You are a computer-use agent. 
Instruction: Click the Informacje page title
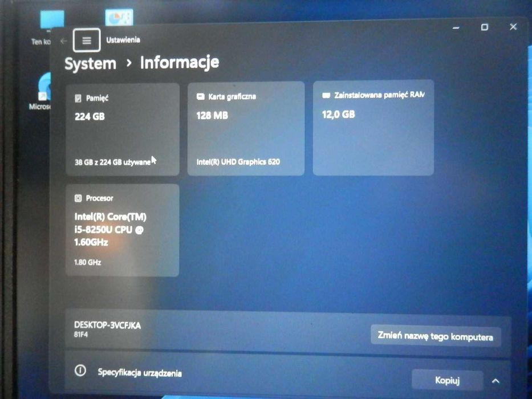(180, 63)
